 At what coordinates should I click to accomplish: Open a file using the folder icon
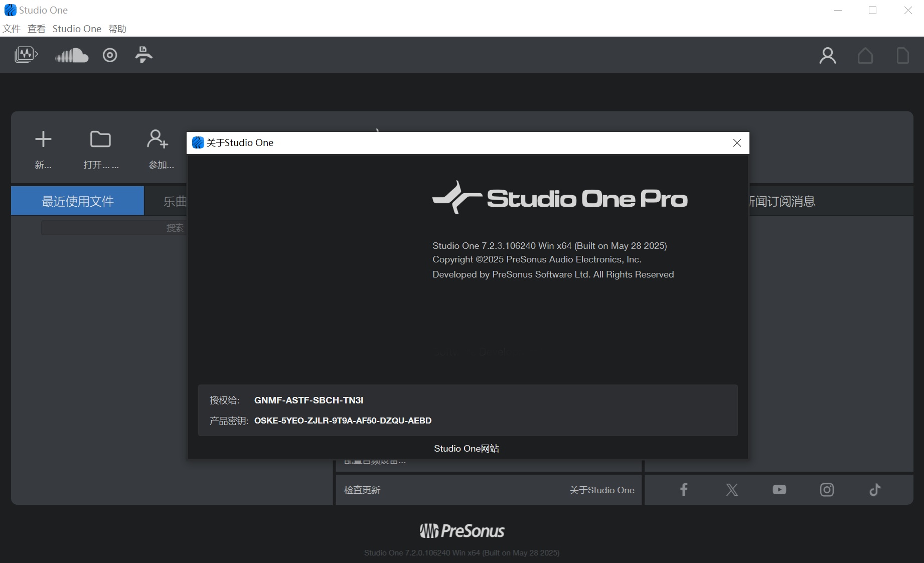(100, 139)
